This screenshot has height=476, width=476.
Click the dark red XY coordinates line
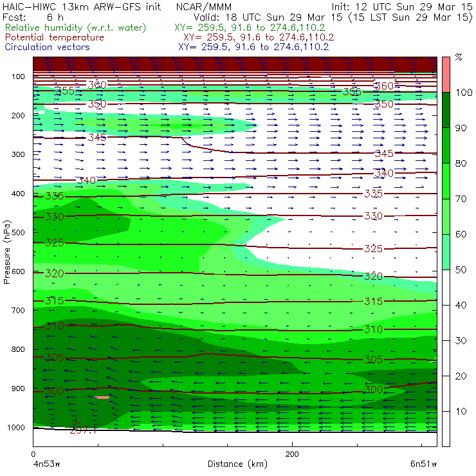click(259, 37)
